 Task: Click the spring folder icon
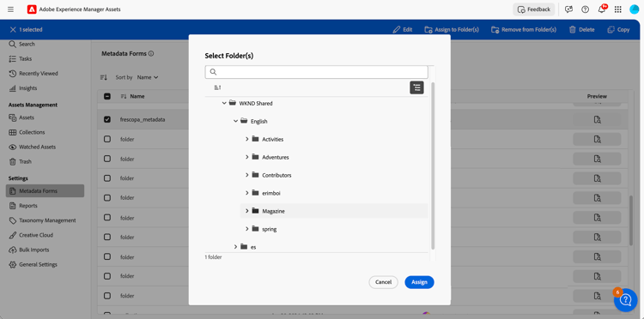click(x=255, y=229)
